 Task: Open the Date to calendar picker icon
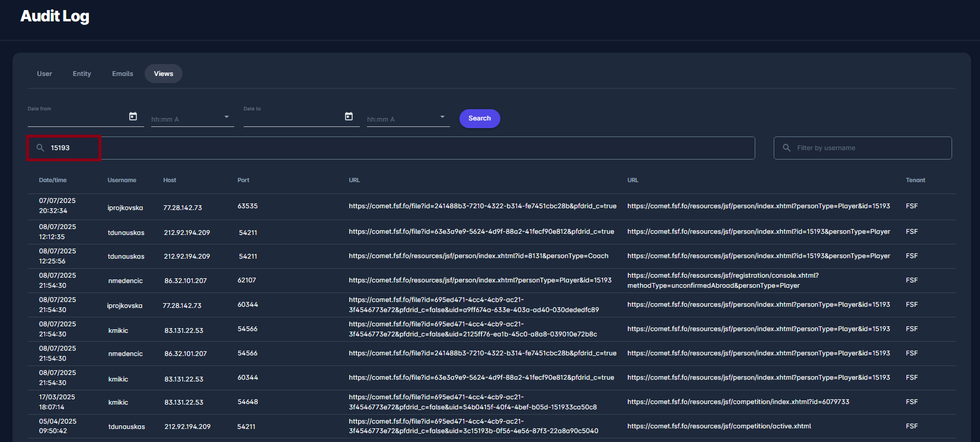click(x=349, y=116)
